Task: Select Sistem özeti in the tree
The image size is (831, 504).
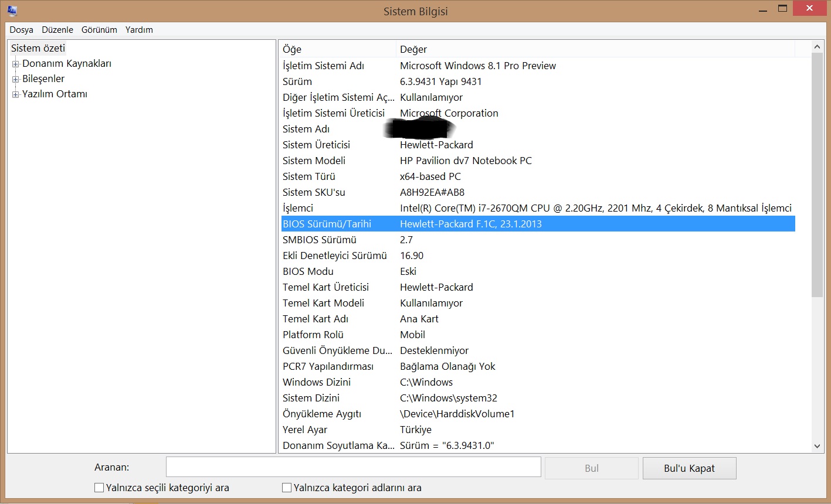Action: click(38, 48)
